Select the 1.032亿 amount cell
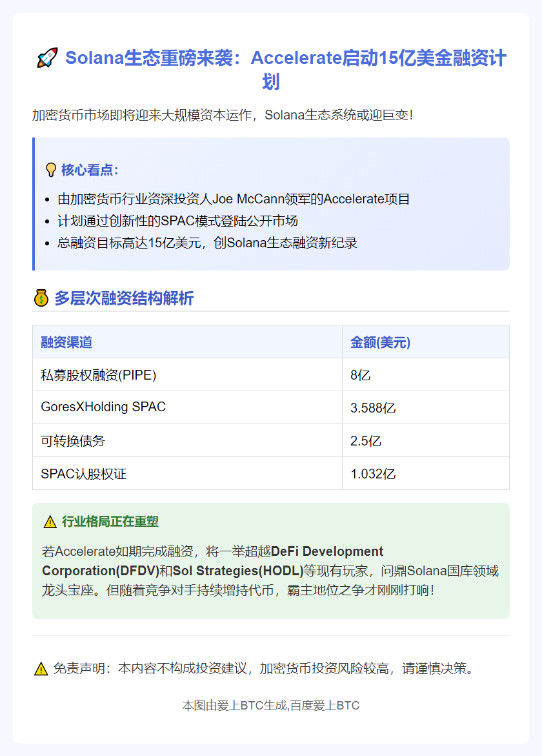The width and height of the screenshot is (542, 756). coord(426,473)
